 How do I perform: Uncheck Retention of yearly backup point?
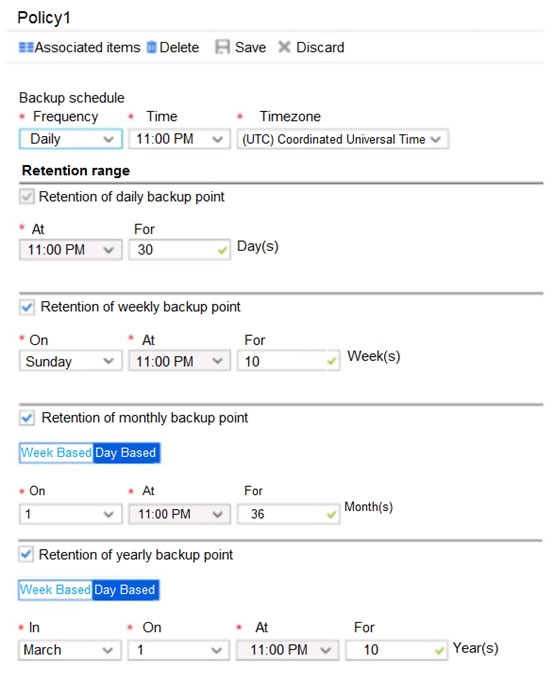coord(26,554)
